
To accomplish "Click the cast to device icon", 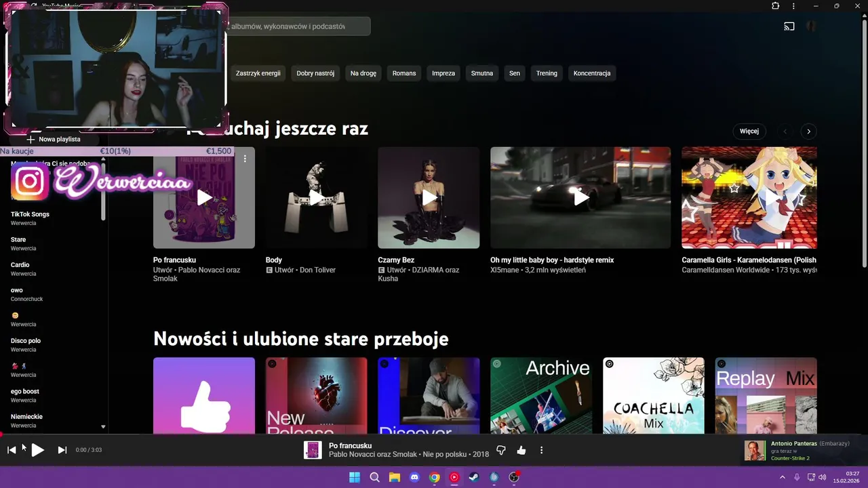I will pyautogui.click(x=789, y=27).
